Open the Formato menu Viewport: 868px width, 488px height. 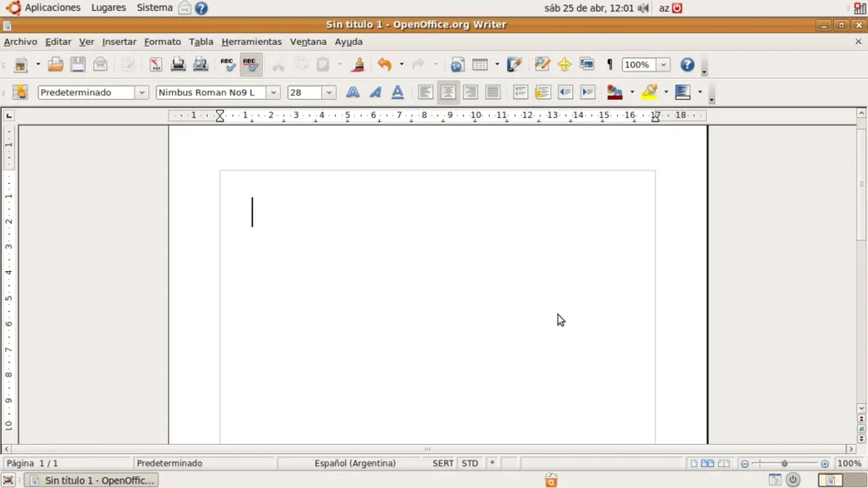pyautogui.click(x=163, y=42)
